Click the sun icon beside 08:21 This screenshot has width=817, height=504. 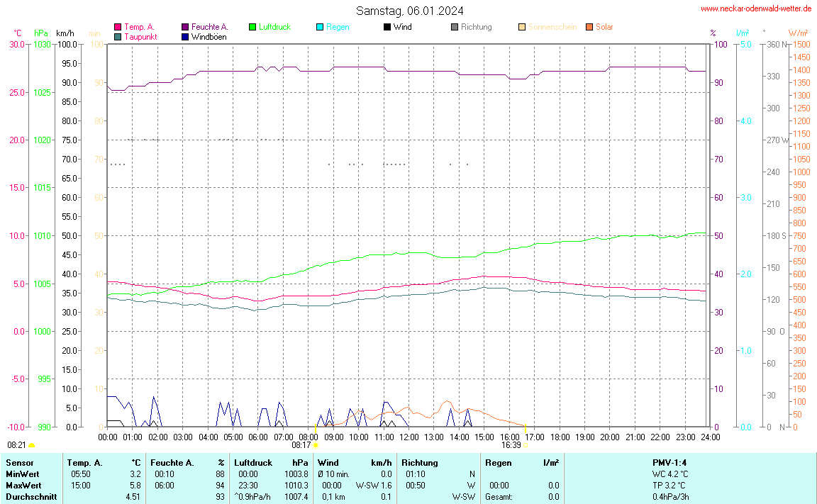point(32,446)
